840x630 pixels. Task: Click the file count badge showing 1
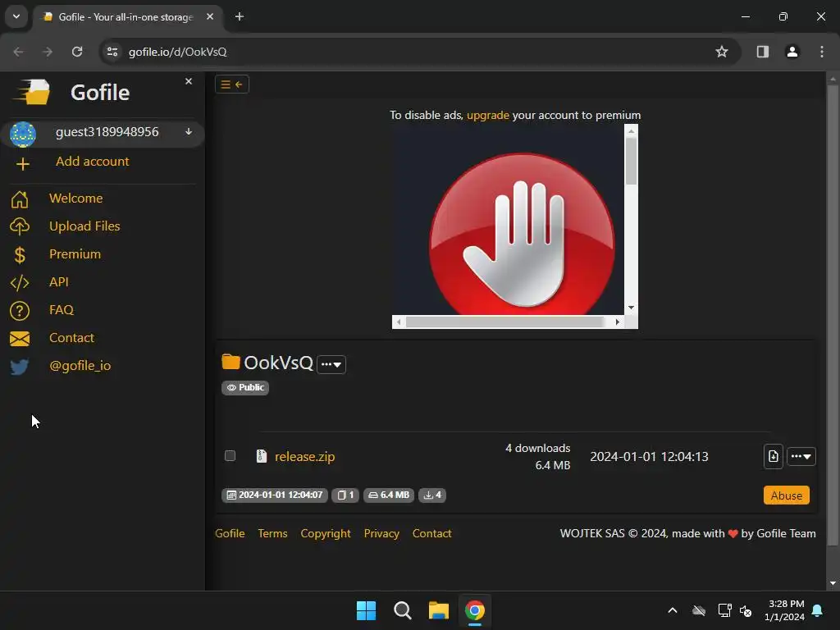345,495
